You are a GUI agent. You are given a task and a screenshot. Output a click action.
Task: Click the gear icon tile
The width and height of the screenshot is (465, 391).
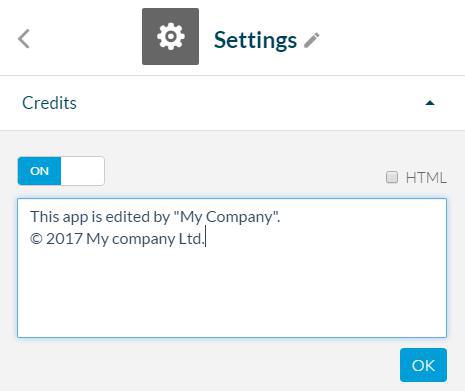coord(170,37)
